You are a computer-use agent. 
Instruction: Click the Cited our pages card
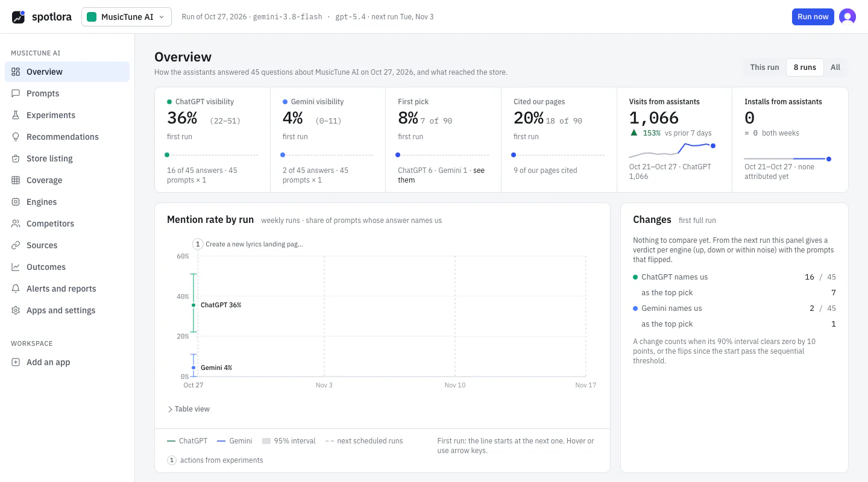559,140
